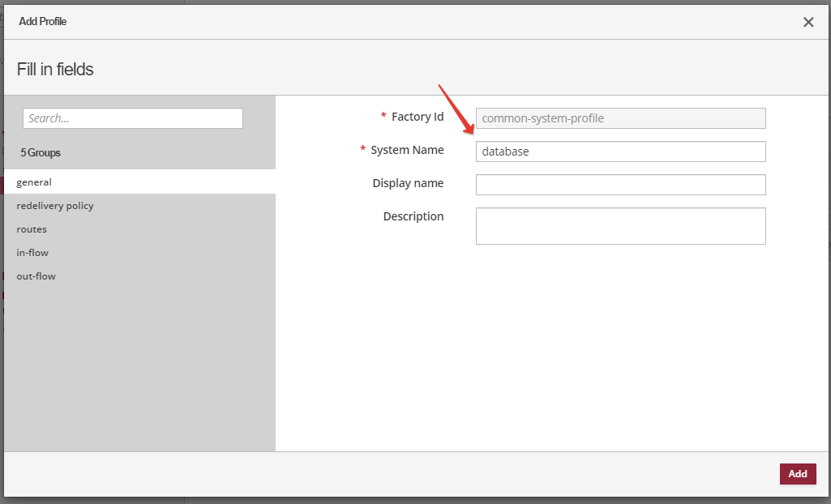Focus the empty Display name field

pyautogui.click(x=620, y=184)
